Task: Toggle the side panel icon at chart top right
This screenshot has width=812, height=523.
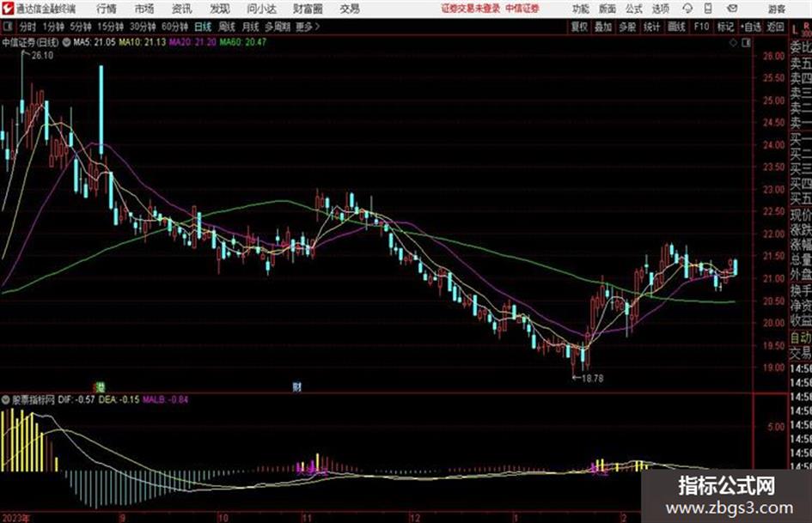Action: pos(746,43)
